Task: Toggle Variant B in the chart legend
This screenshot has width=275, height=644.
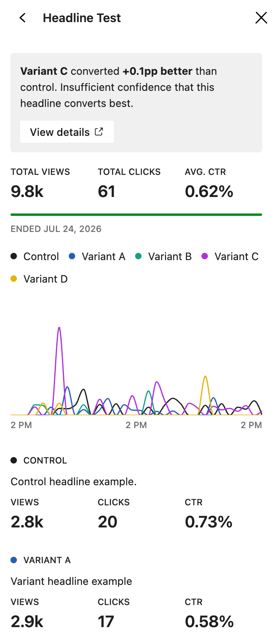Action: [x=163, y=256]
